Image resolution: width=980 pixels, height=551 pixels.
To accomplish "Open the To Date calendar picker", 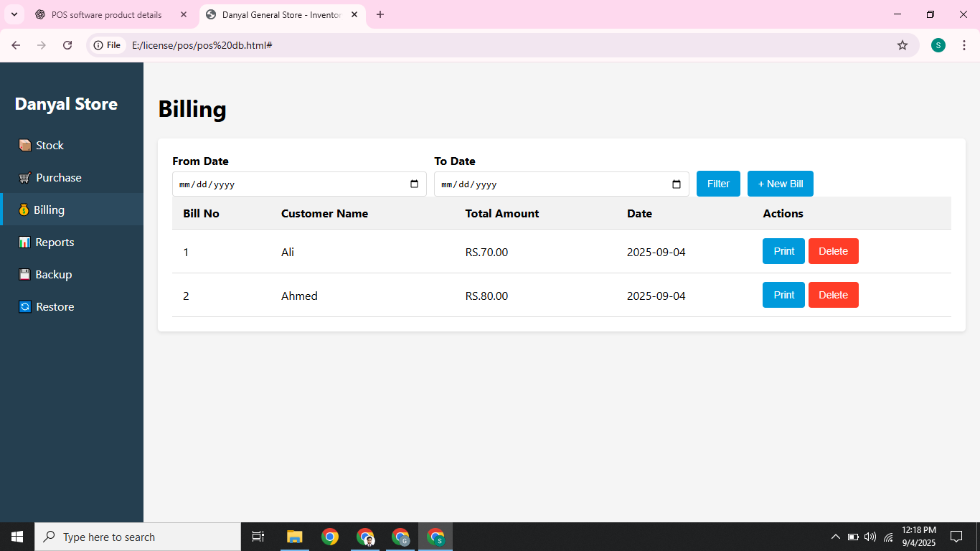I will [x=677, y=184].
